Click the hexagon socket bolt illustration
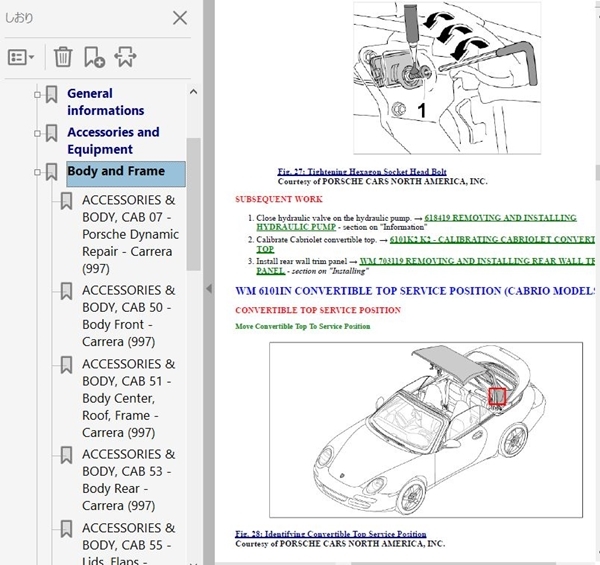600x565 pixels. [447, 78]
